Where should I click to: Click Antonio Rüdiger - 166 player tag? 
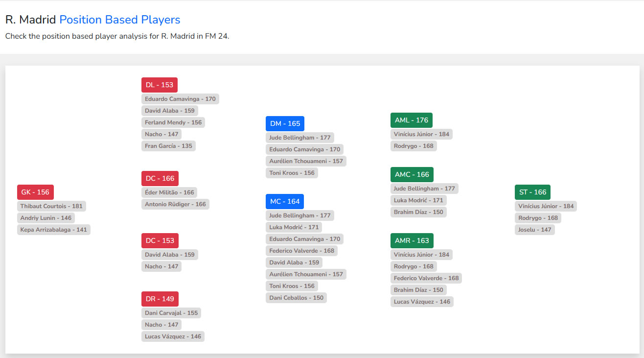pos(175,204)
